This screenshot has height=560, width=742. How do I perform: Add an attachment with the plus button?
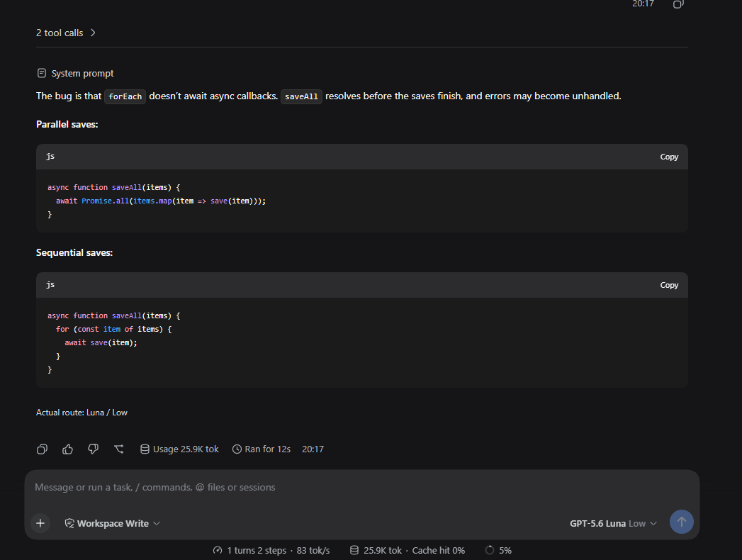(x=40, y=523)
